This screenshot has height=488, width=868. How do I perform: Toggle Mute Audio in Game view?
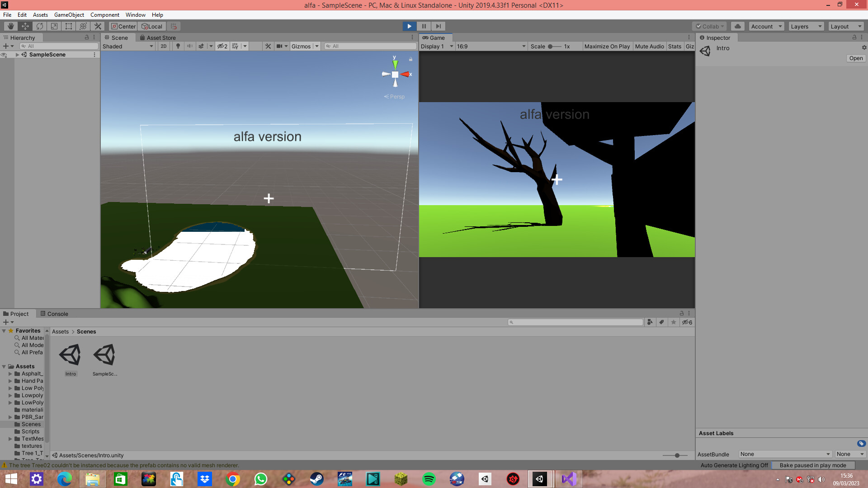pos(649,46)
